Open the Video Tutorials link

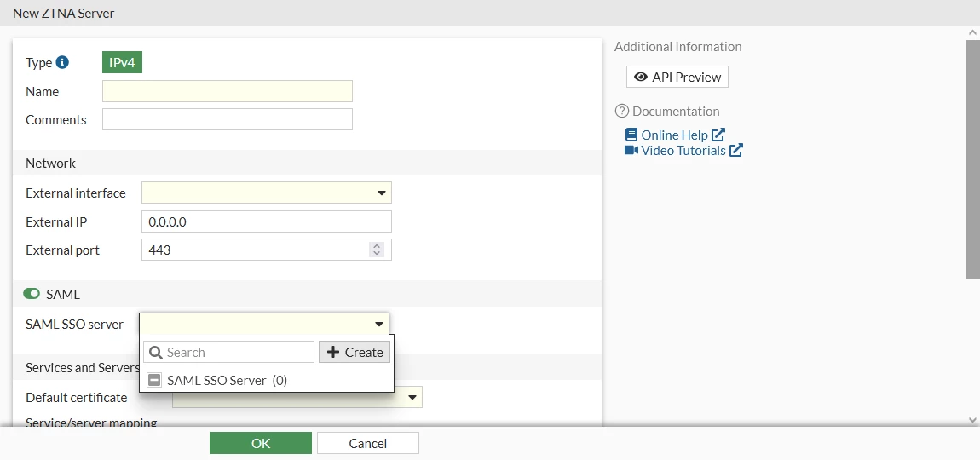683,151
